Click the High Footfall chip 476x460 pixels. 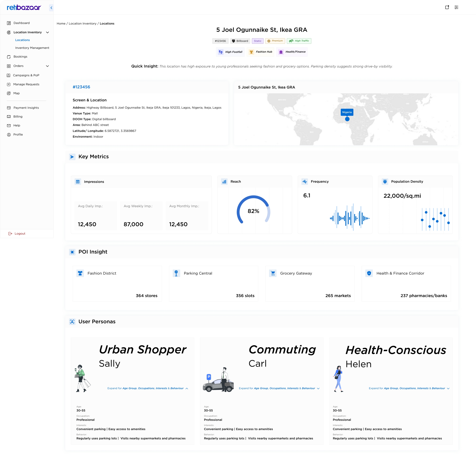(230, 52)
